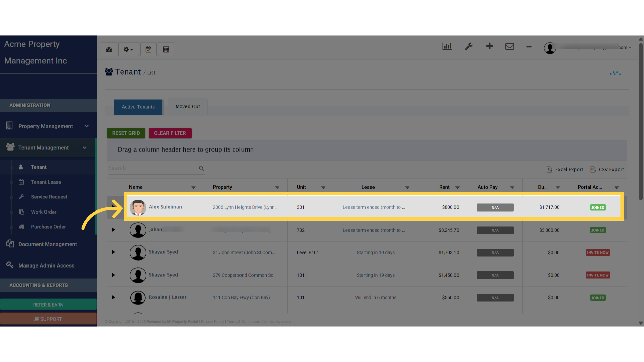The image size is (644, 362).
Task: Open the envelope messages icon
Action: (509, 46)
